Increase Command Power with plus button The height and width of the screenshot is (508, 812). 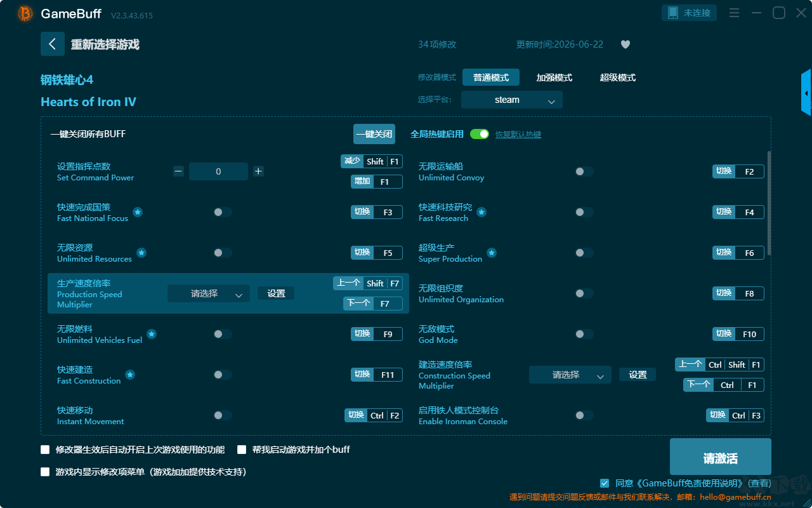tap(258, 171)
